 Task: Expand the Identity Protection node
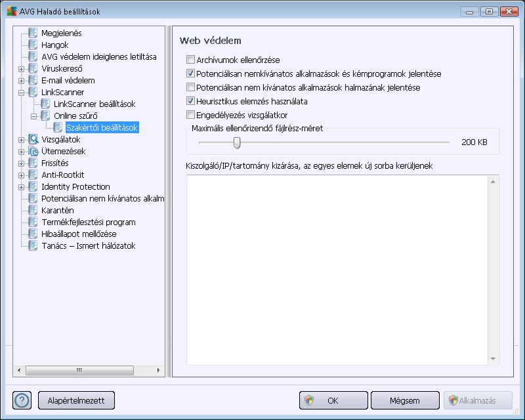pos(22,187)
